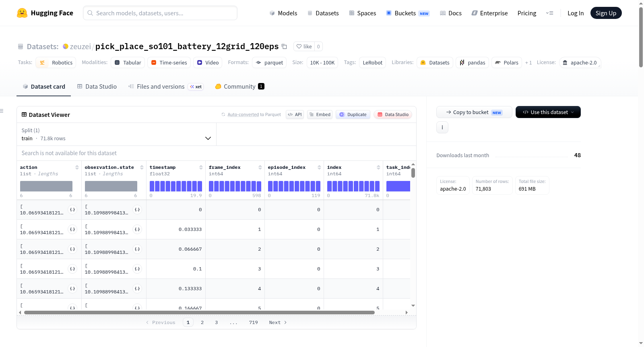Image resolution: width=644 pixels, height=347 pixels.
Task: Click the Log In link
Action: click(576, 13)
